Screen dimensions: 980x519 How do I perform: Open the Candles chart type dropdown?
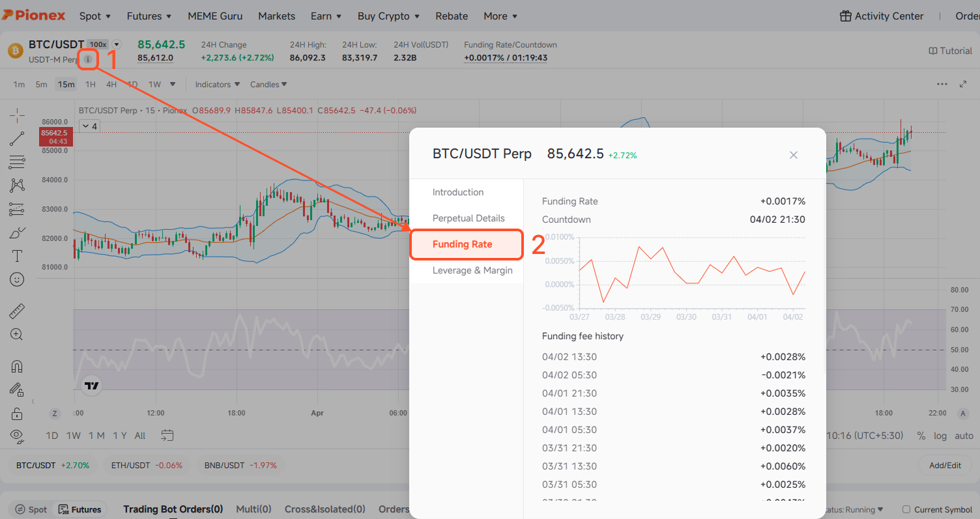268,84
